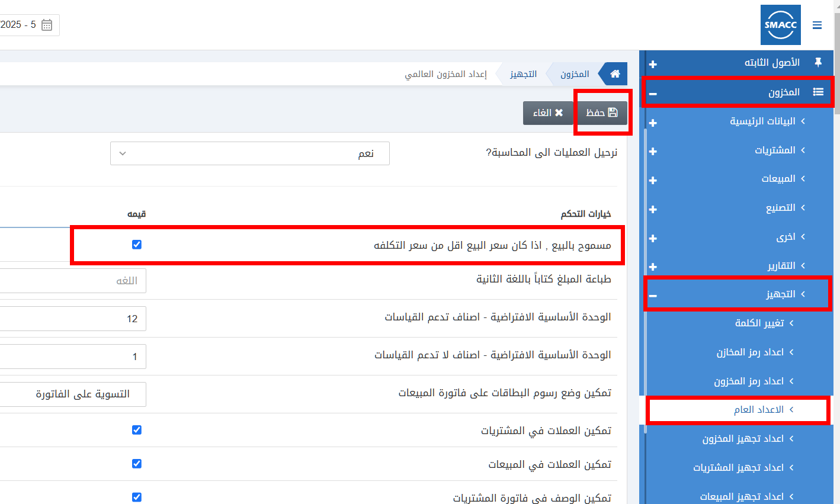
Task: Click المخزون breadcrumb link
Action: pos(575,74)
